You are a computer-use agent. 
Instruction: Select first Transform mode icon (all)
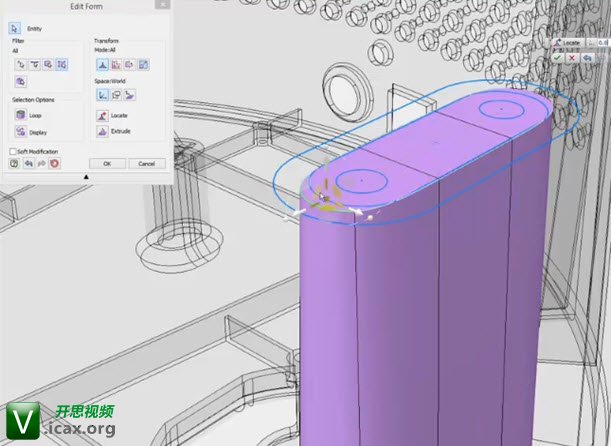pyautogui.click(x=102, y=65)
